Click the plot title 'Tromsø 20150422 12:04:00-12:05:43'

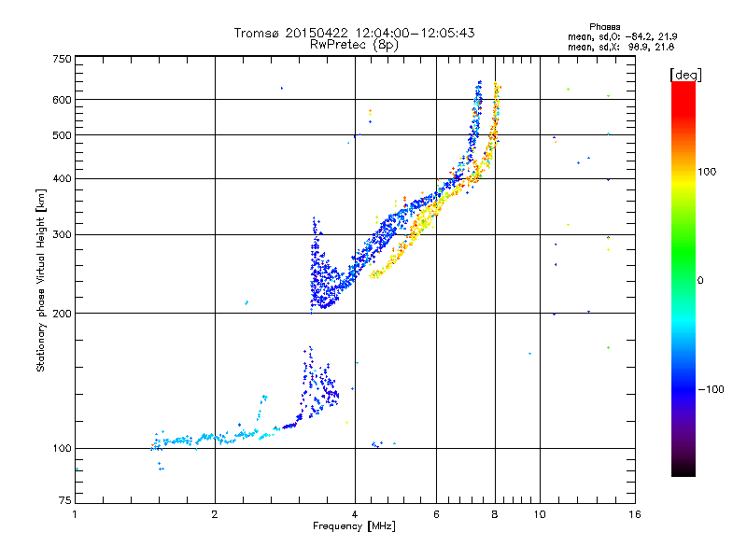tap(354, 33)
